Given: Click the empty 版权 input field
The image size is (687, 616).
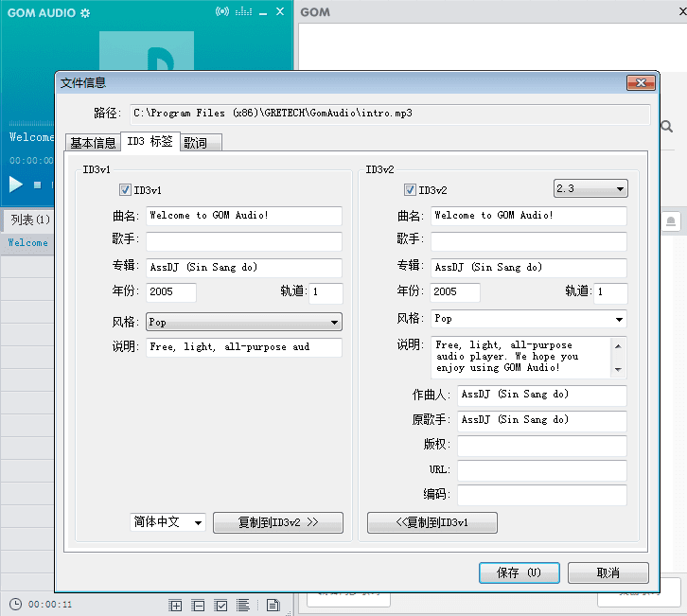Looking at the screenshot, I should [x=542, y=446].
